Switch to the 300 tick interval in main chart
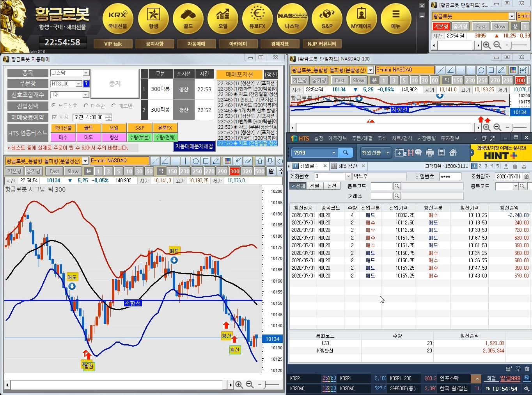This screenshot has width=532, height=395. point(235,171)
